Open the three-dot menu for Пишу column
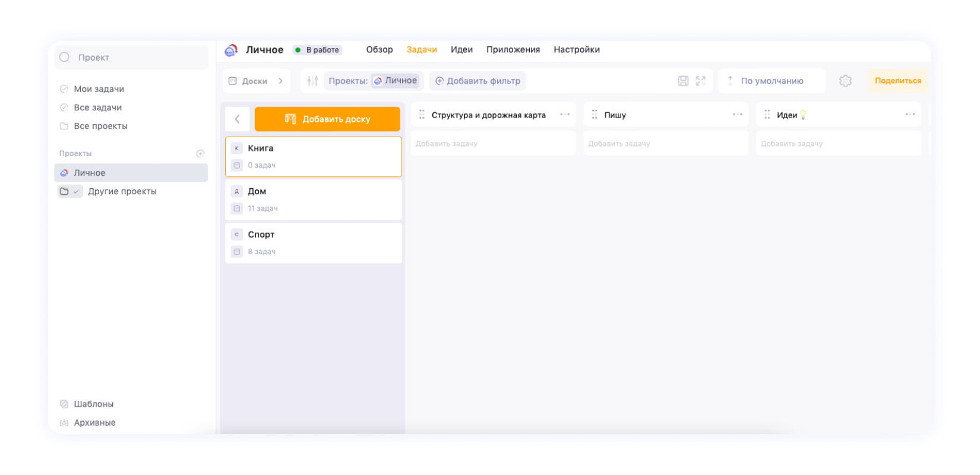 click(x=737, y=115)
